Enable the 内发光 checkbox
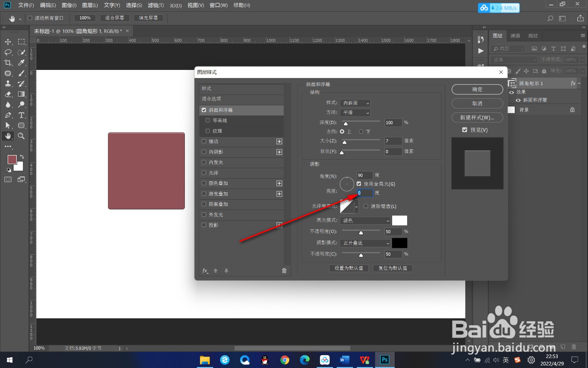Screen dimensions: 588x368 204,162
